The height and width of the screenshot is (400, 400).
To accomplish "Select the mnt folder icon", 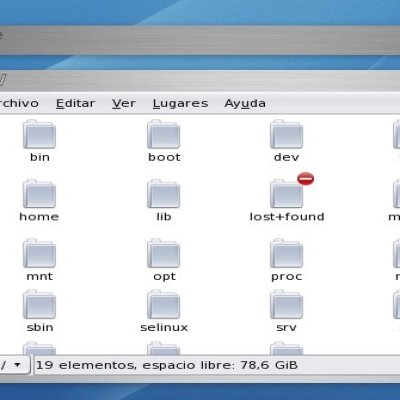I will coord(39,253).
